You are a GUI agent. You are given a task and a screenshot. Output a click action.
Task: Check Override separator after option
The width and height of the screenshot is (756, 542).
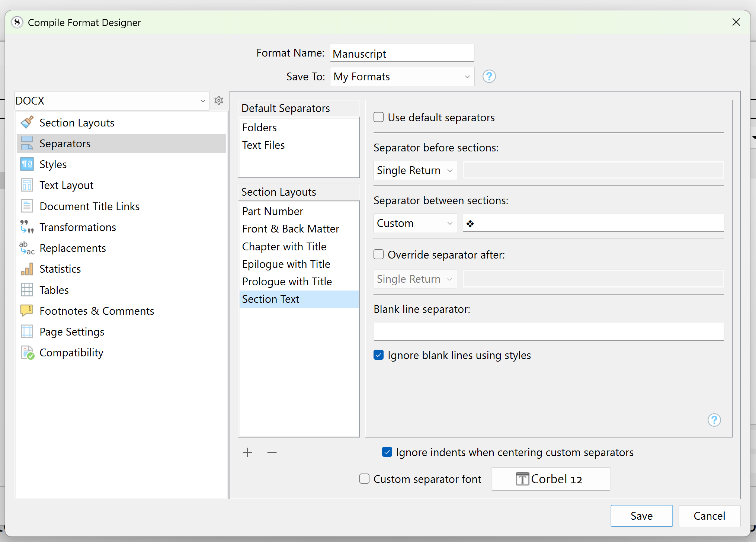pos(379,254)
